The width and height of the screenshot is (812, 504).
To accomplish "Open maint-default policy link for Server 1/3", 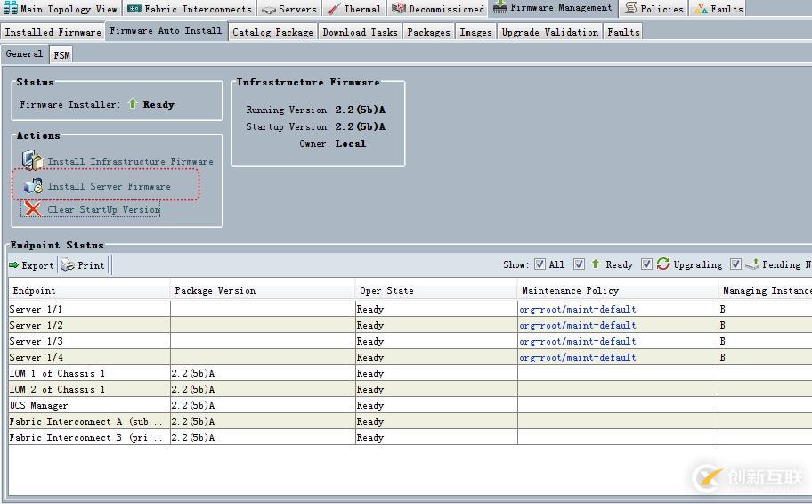I will pyautogui.click(x=578, y=341).
